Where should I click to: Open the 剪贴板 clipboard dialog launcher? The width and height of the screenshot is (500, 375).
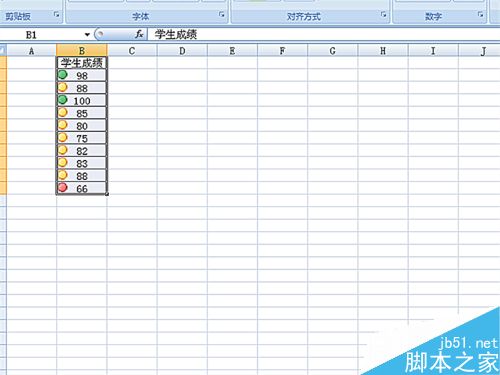(56, 15)
